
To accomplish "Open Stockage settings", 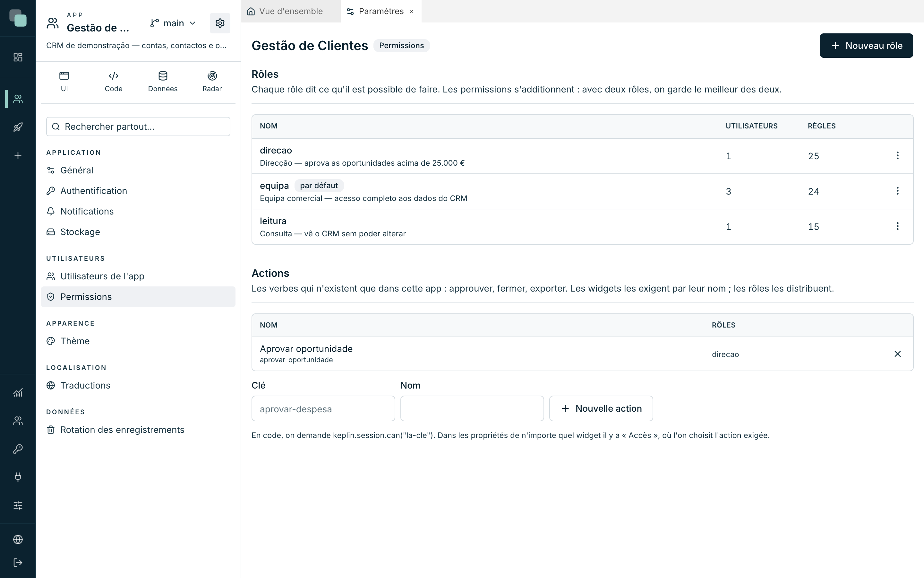I will [138, 232].
